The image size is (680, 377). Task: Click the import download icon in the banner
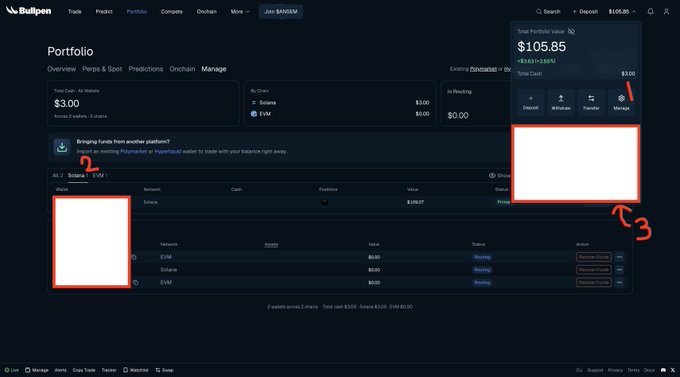point(62,147)
